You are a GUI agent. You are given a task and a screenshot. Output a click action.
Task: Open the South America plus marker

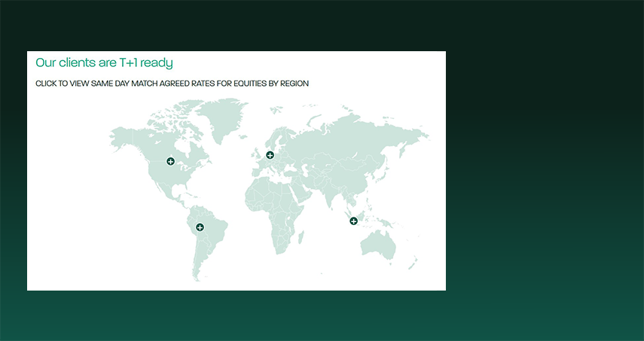pos(200,227)
